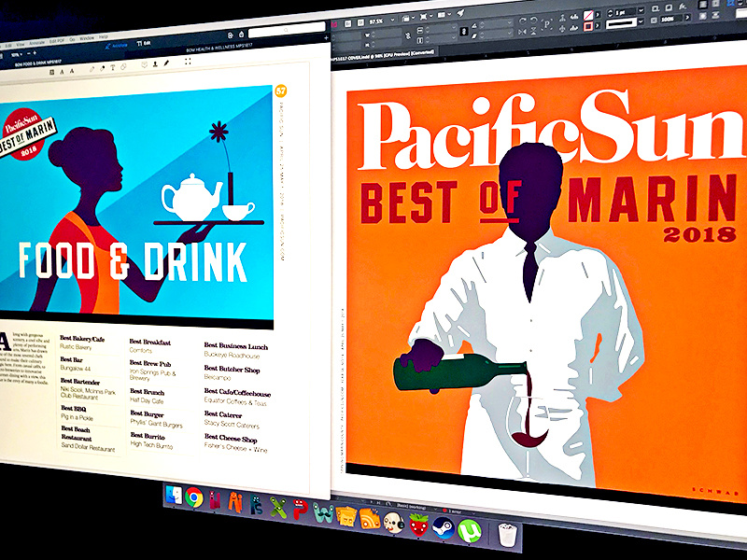Launch uTorrent from the dock
747x560 pixels.
470,531
